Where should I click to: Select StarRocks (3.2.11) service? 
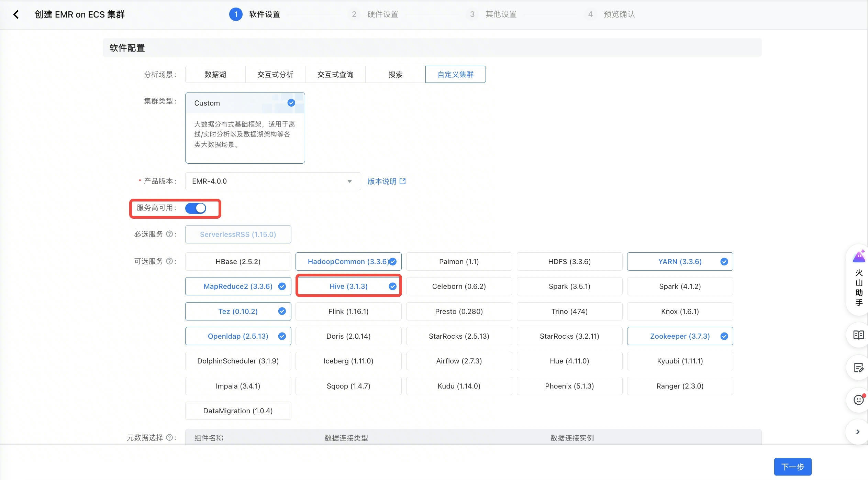tap(569, 336)
